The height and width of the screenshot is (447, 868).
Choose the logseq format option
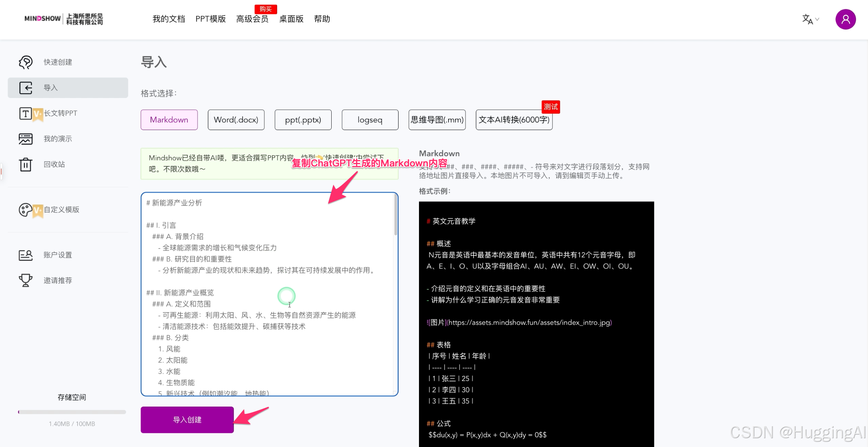click(x=370, y=120)
